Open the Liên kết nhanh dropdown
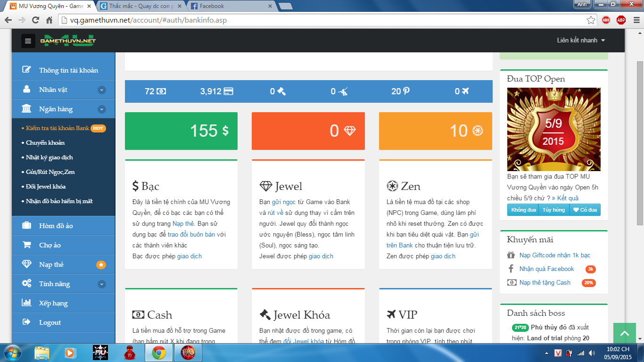644x362 pixels. point(581,41)
